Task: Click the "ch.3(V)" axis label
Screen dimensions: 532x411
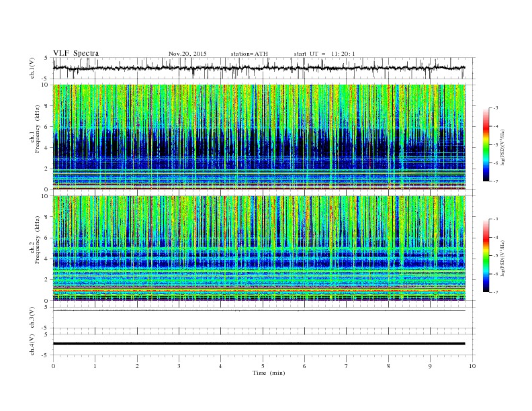Action: coord(32,318)
